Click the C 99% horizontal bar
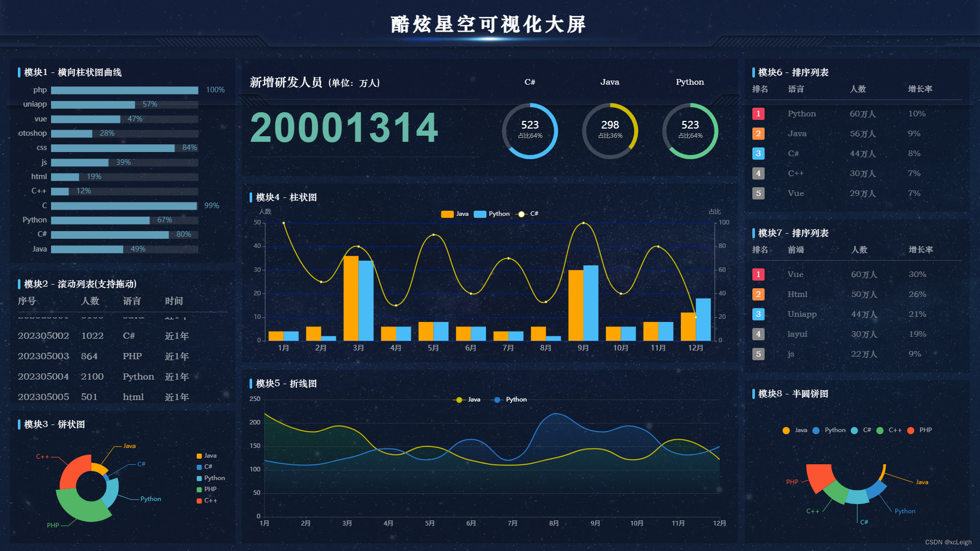Image resolution: width=980 pixels, height=551 pixels. [x=124, y=206]
